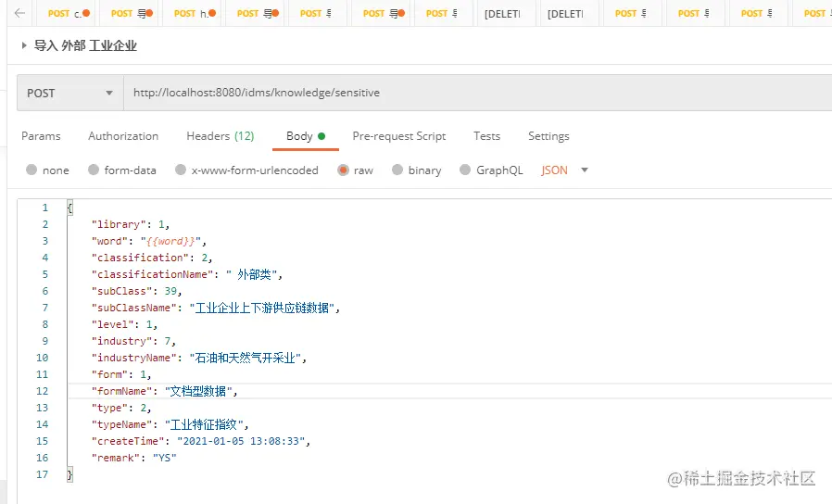Select x-www-form-urlencoded body type
This screenshot has height=504, width=832.
(181, 170)
